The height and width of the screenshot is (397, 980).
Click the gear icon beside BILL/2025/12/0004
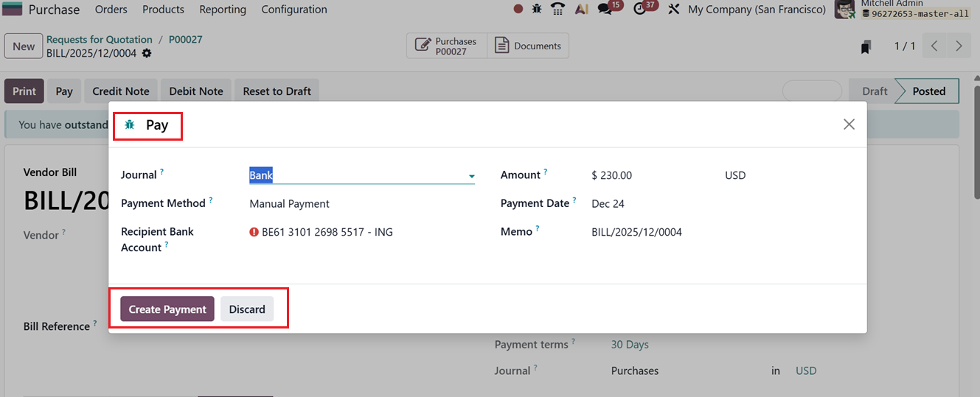[147, 53]
